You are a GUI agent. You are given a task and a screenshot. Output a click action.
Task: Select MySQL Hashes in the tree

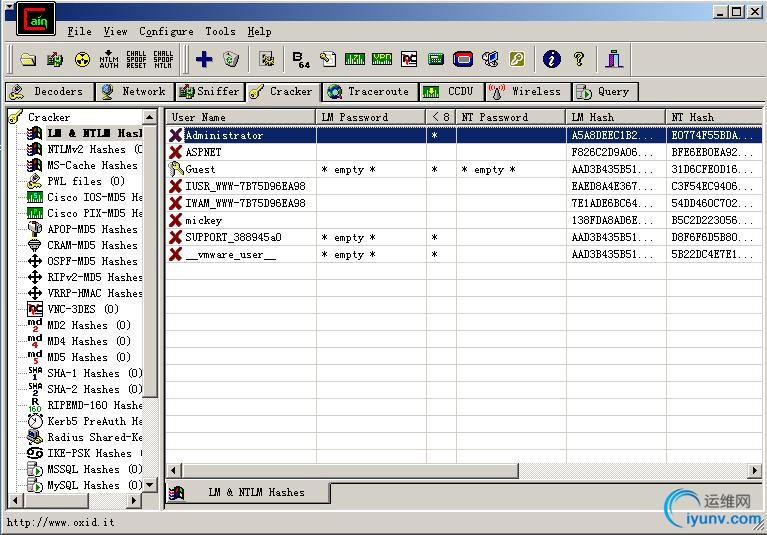click(x=94, y=485)
